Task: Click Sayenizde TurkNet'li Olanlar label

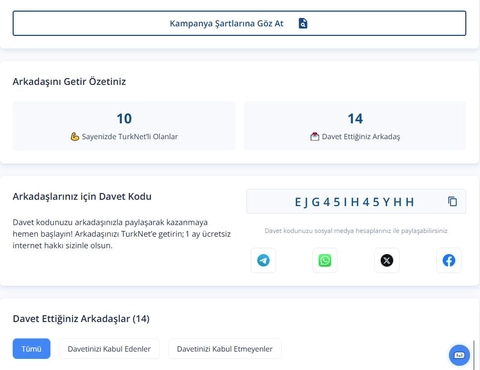Action: [130, 137]
